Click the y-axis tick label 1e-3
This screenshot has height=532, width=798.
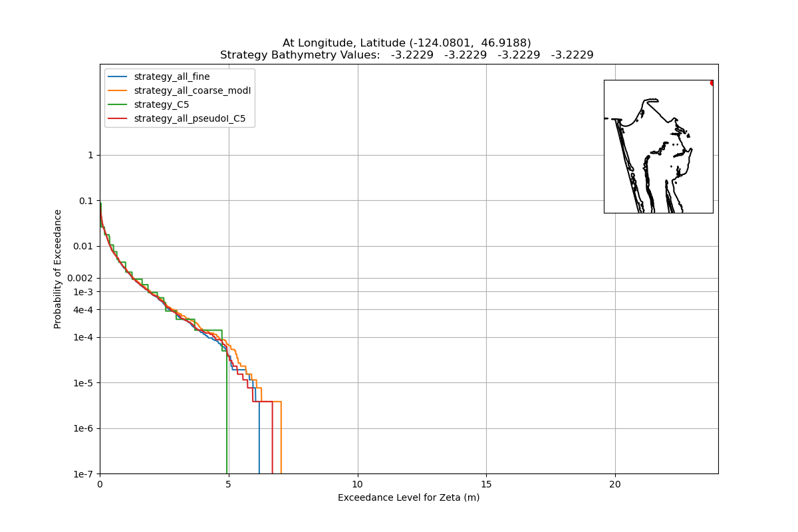tap(84, 291)
